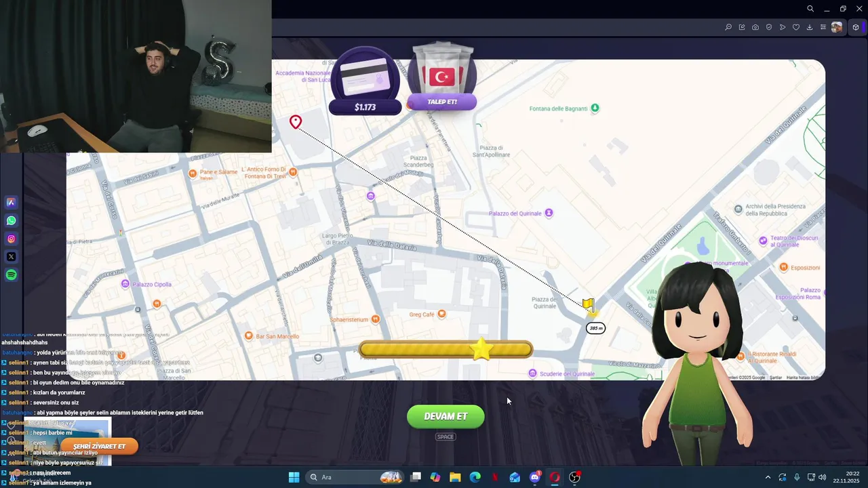The image size is (868, 488).
Task: Click the Greg Café restaurant marker
Action: pyautogui.click(x=442, y=314)
